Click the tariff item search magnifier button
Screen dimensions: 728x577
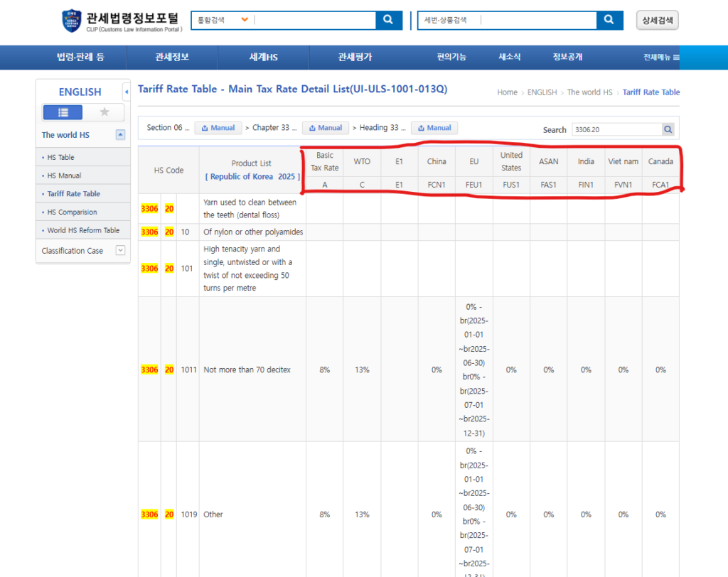[608, 20]
